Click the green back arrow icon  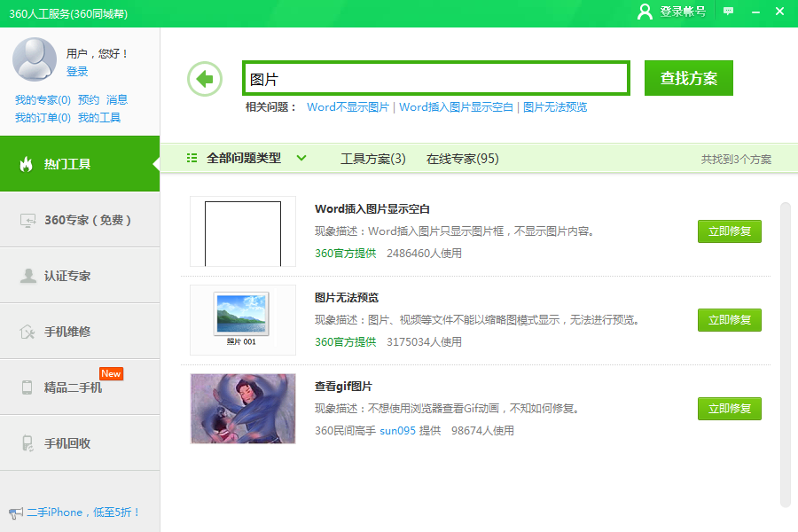(x=205, y=79)
